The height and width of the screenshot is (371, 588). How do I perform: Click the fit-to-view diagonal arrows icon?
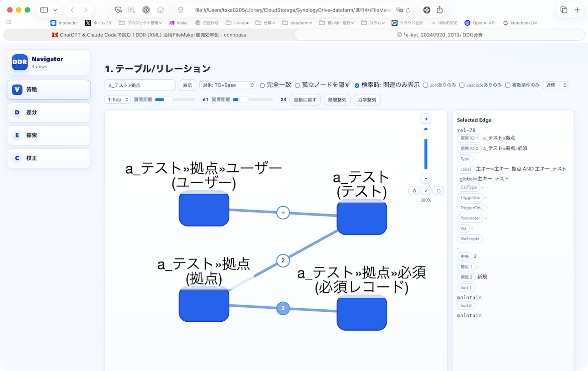point(426,190)
